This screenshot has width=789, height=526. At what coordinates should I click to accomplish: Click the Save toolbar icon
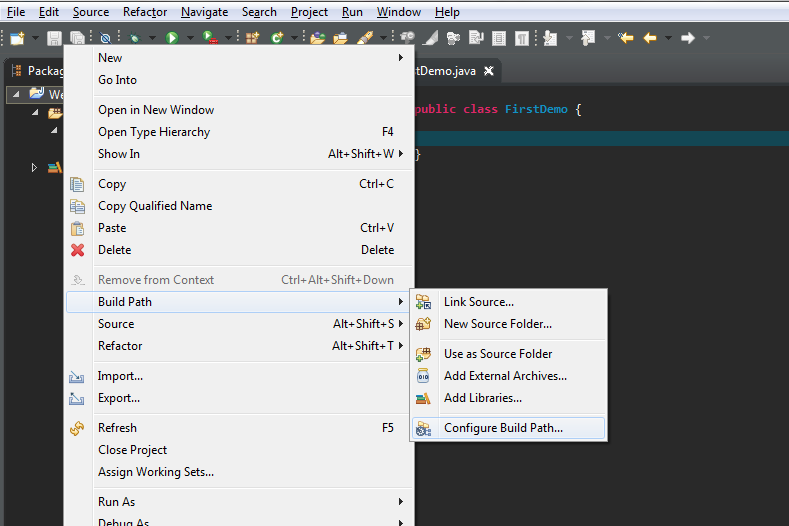(x=54, y=38)
